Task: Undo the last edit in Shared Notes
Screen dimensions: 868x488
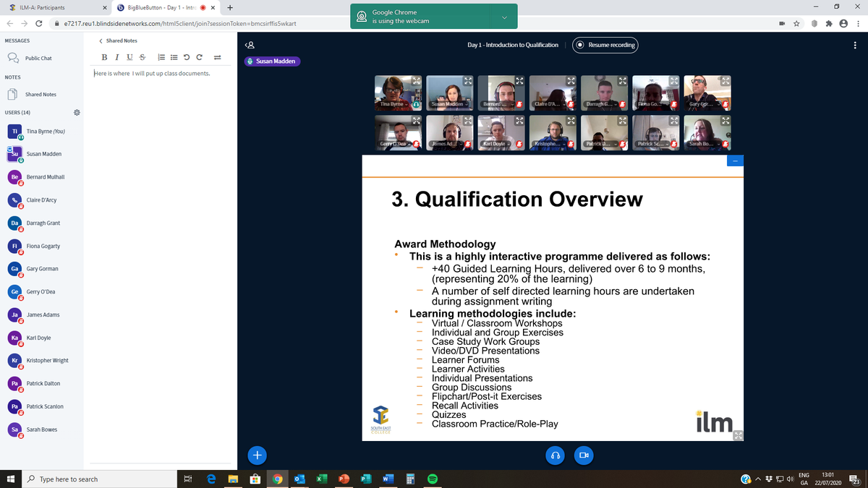Action: click(185, 57)
